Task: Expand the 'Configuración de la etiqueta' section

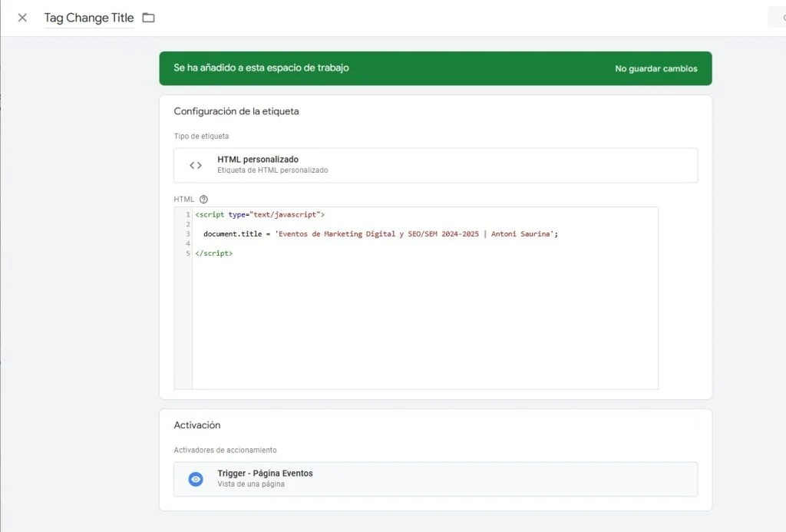Action: click(236, 111)
